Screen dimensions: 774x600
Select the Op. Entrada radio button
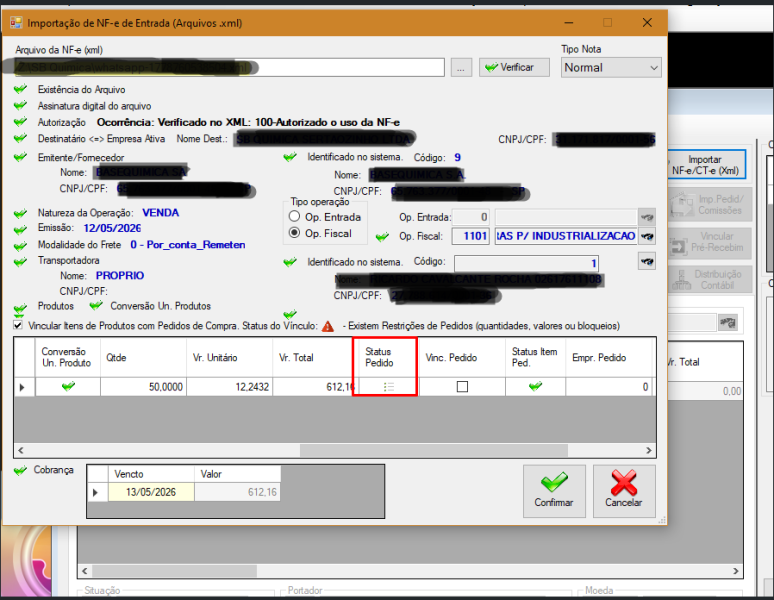click(294, 216)
